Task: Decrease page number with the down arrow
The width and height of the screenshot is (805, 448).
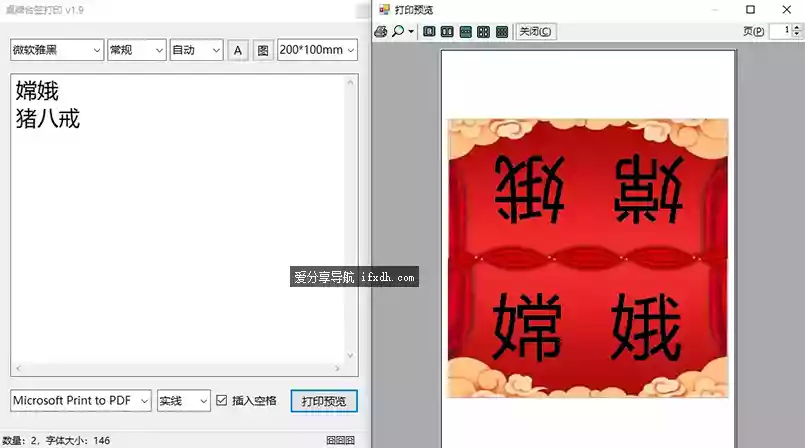Action: 796,35
